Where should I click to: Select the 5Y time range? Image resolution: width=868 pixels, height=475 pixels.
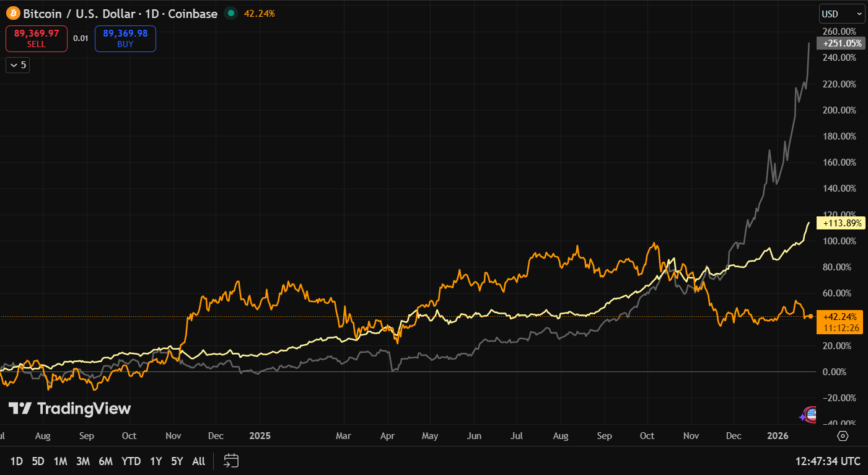(177, 461)
